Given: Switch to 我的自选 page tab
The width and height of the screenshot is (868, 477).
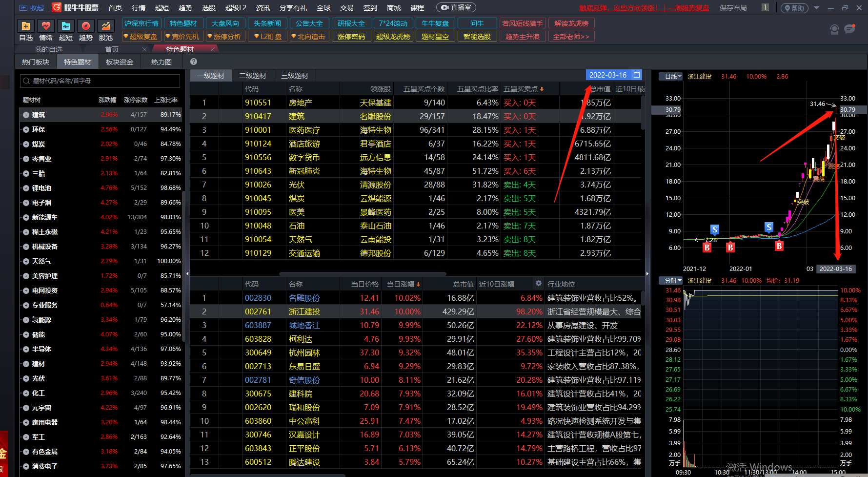Looking at the screenshot, I should pos(49,49).
